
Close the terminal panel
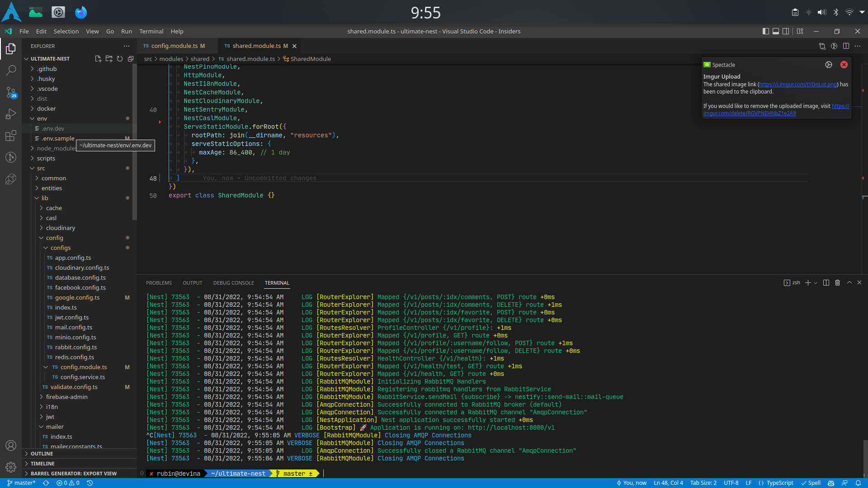click(859, 283)
